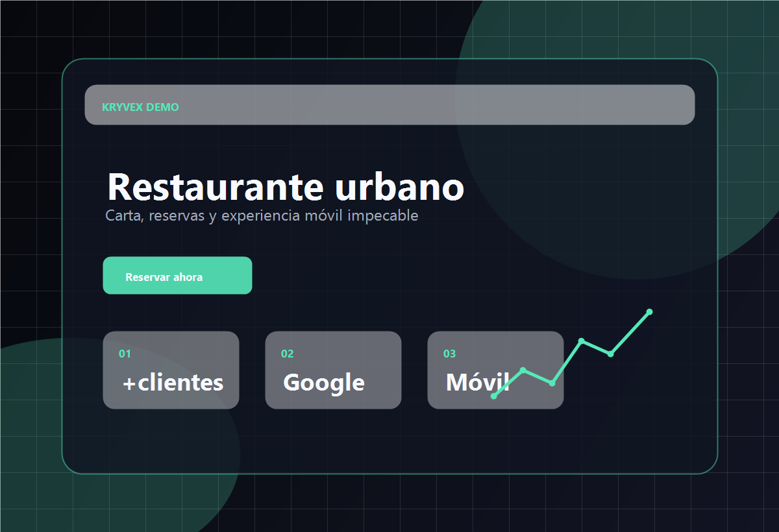Click the Carta, reservas y experiencia subtitle

coord(262,215)
